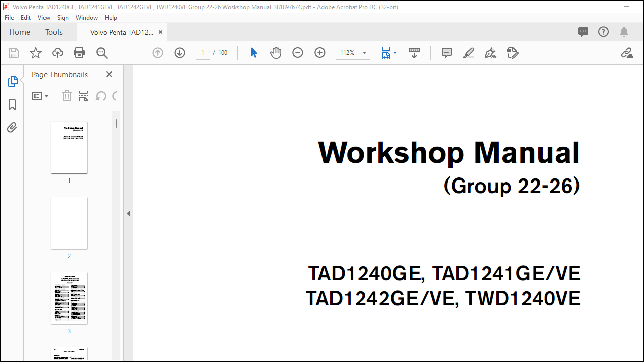Click the fit page width icon
This screenshot has height=362, width=644.
(386, 53)
